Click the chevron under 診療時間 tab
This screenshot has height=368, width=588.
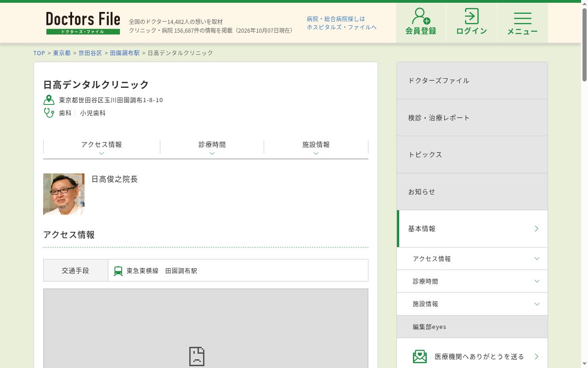(x=212, y=153)
